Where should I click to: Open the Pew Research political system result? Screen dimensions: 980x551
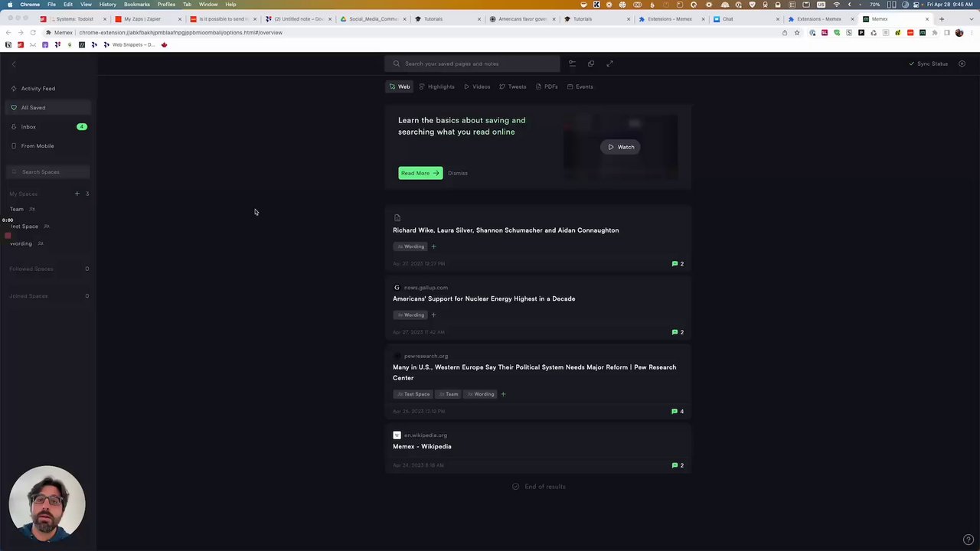click(x=534, y=372)
